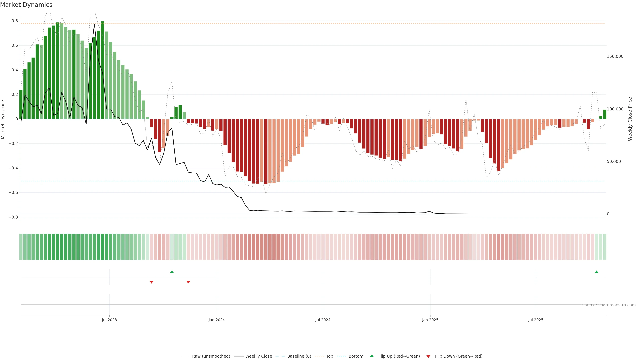This screenshot has height=362, width=644.
Task: Click the Weekly Close Price axis title
Action: (x=630, y=119)
